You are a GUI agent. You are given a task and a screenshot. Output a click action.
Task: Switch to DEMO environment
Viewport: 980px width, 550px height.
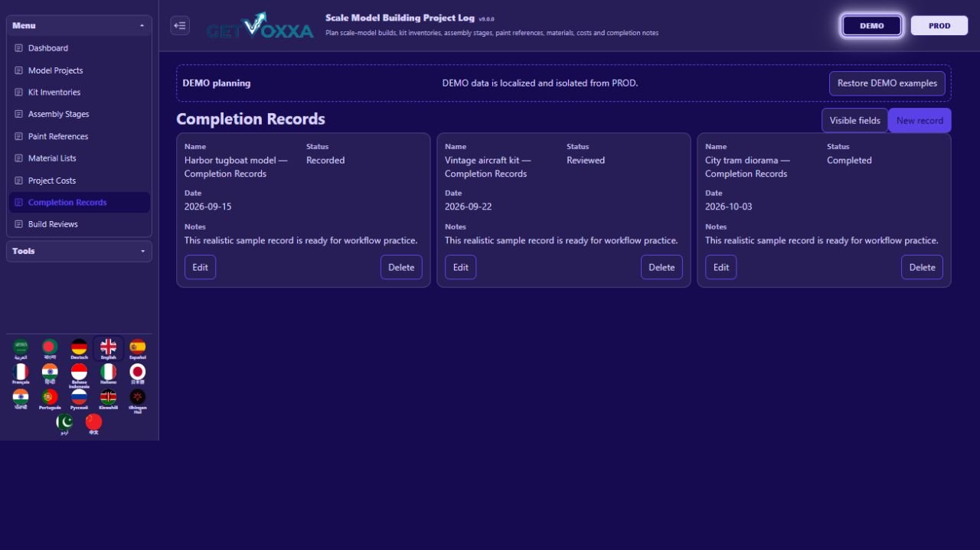tap(871, 25)
